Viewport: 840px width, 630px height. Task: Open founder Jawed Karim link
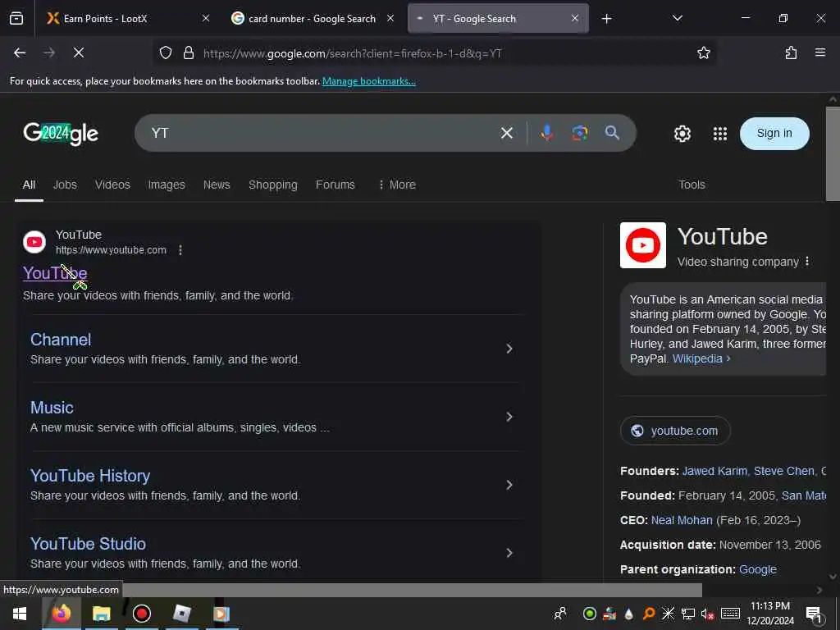click(x=714, y=472)
